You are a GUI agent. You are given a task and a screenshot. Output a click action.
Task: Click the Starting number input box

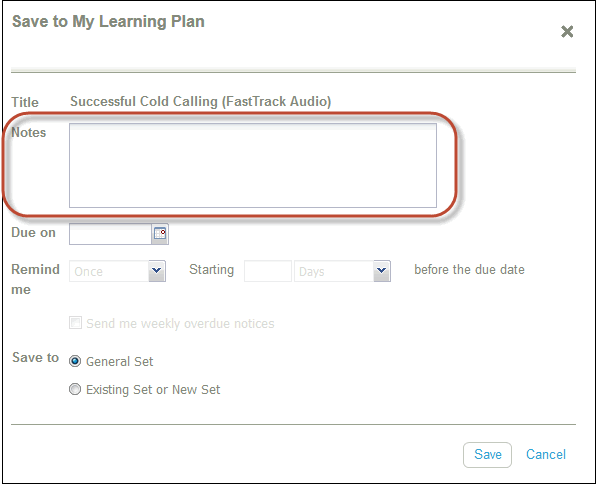268,271
